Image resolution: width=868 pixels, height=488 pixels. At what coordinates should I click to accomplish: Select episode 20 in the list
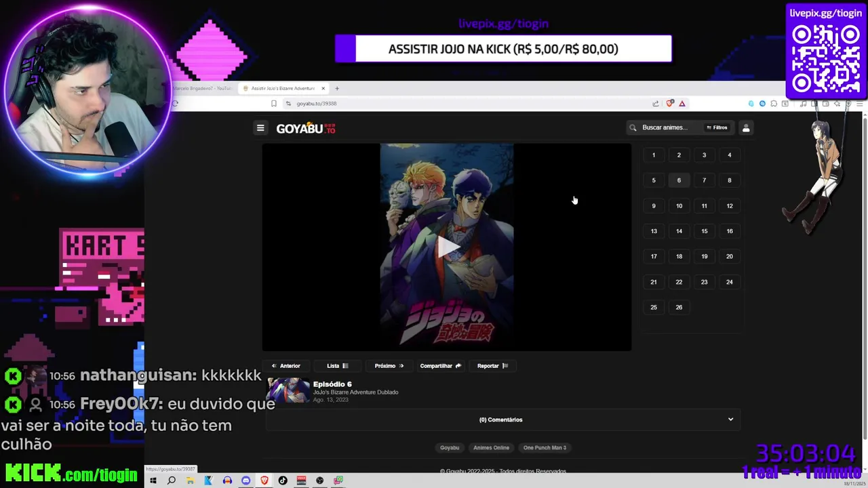click(730, 256)
